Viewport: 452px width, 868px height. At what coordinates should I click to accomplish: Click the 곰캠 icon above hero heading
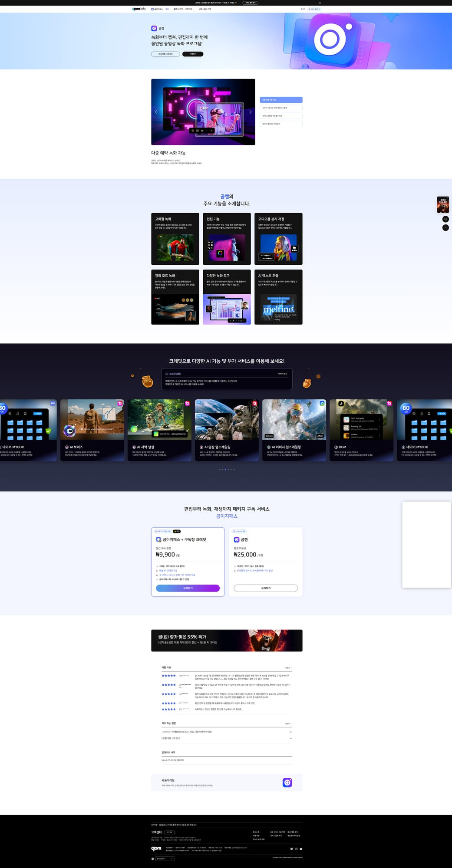154,28
